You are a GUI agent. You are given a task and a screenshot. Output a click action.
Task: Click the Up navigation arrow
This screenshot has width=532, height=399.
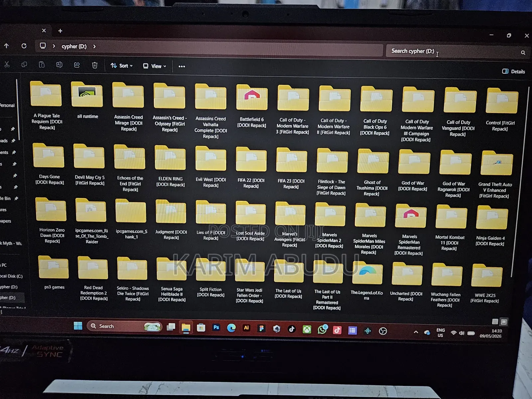tap(6, 46)
